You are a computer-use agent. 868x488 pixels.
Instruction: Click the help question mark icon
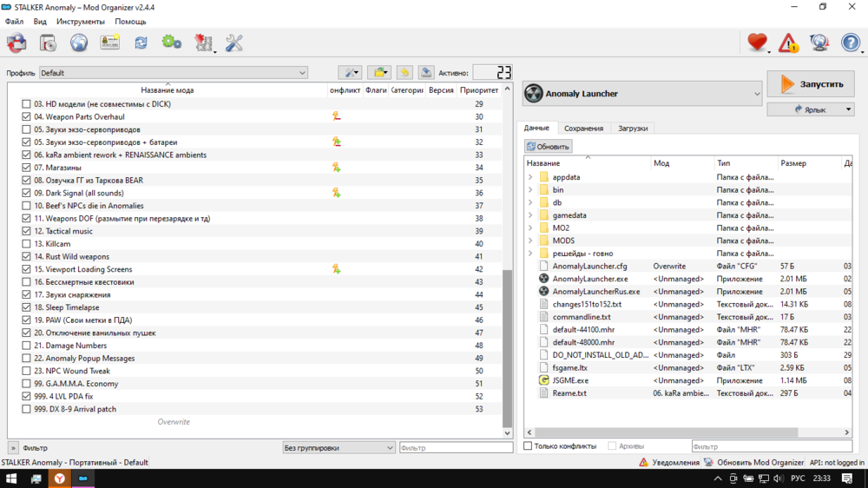[851, 42]
